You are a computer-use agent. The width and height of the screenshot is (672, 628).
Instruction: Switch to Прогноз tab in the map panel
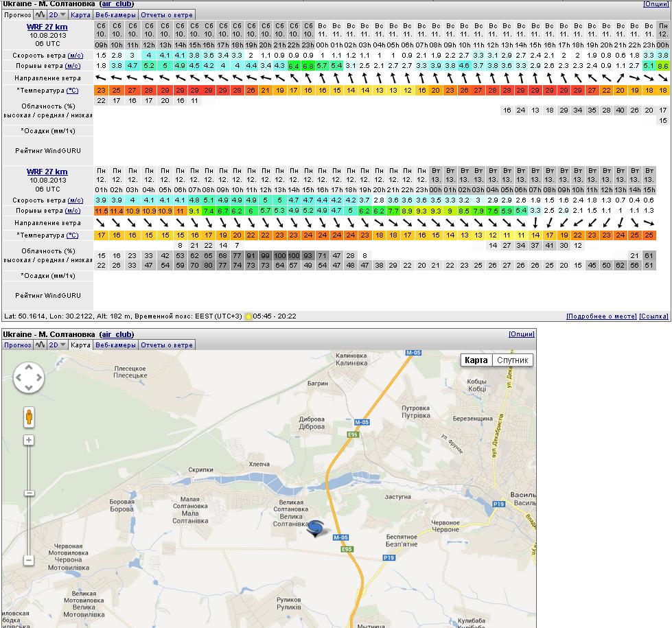point(17,345)
